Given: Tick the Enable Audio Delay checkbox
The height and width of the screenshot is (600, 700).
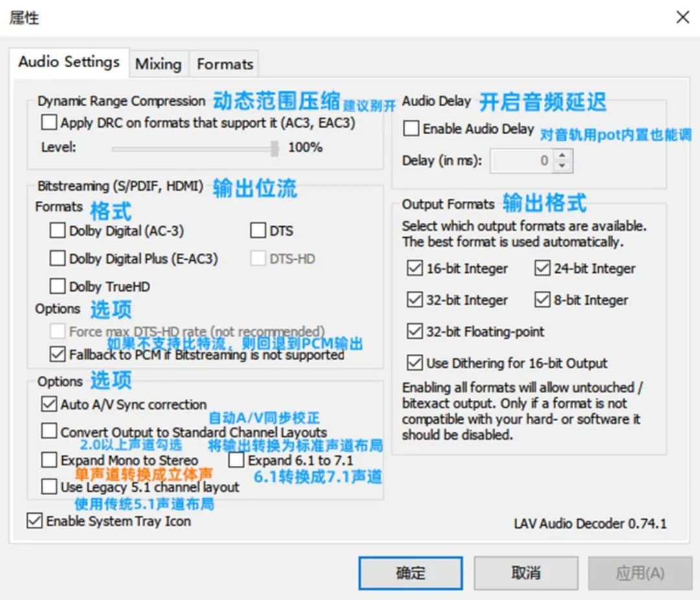Looking at the screenshot, I should point(411,128).
